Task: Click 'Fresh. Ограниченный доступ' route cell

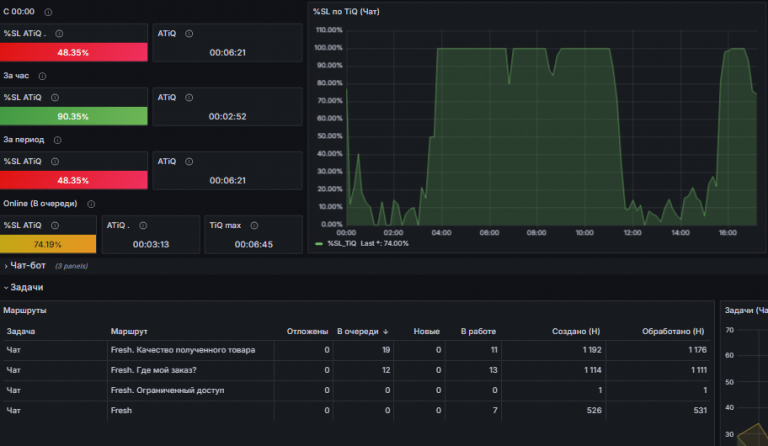Action: 167,390
